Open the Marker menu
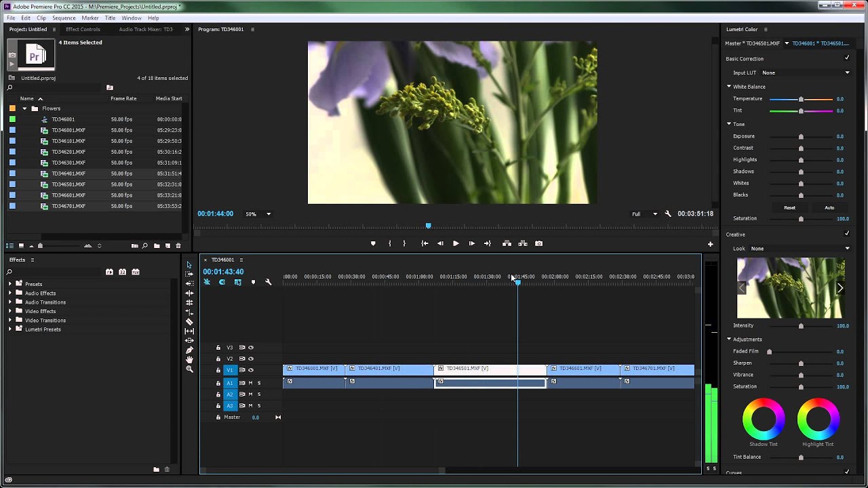Viewport: 868px width, 488px height. [90, 18]
